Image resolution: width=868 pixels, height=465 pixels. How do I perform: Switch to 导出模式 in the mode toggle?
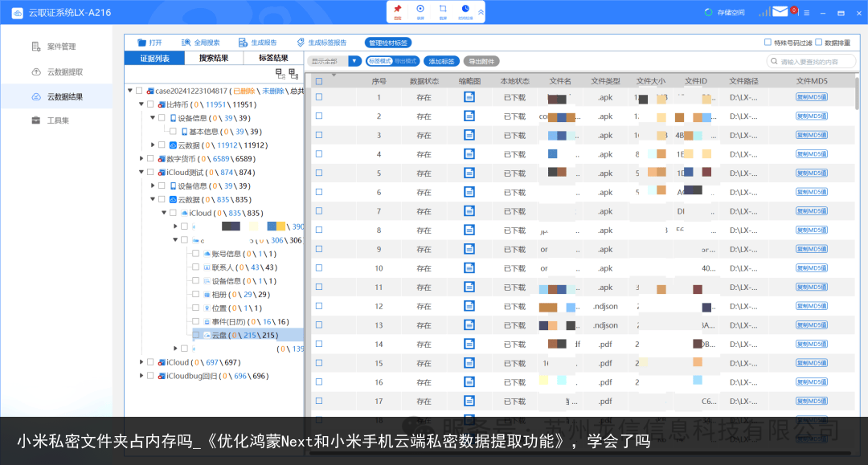pos(406,61)
